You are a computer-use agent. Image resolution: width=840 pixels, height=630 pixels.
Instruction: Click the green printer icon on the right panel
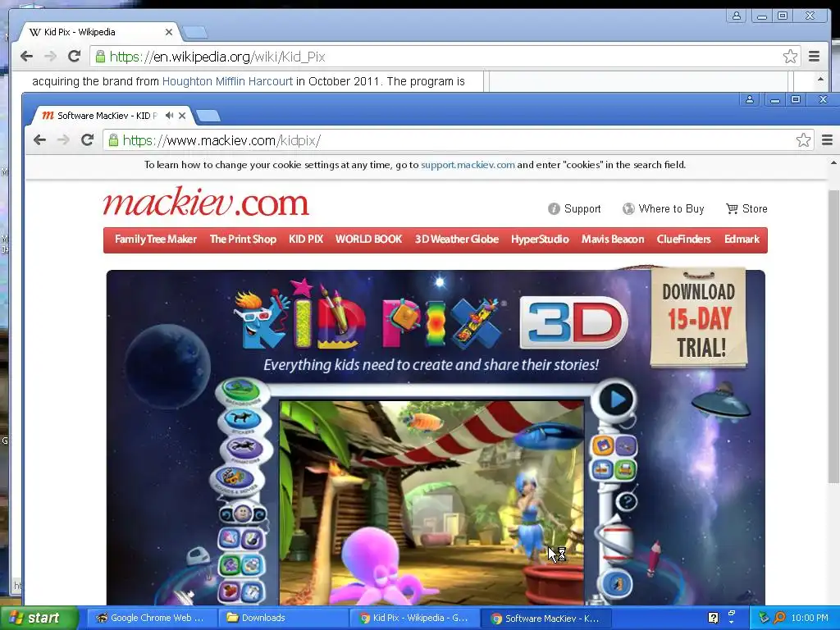point(626,470)
